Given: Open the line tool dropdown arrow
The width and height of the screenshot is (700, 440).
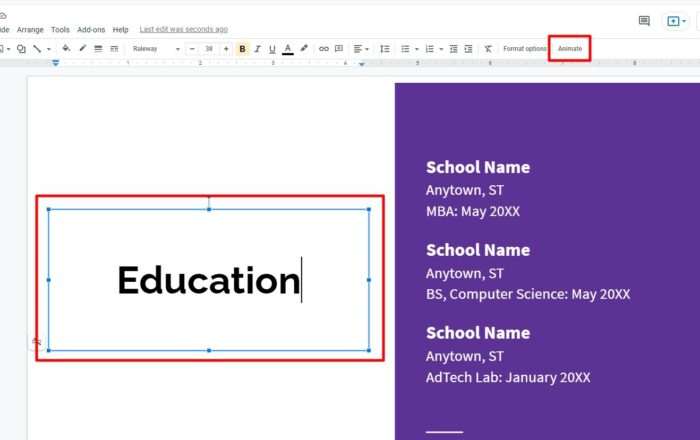Looking at the screenshot, I should (x=49, y=49).
